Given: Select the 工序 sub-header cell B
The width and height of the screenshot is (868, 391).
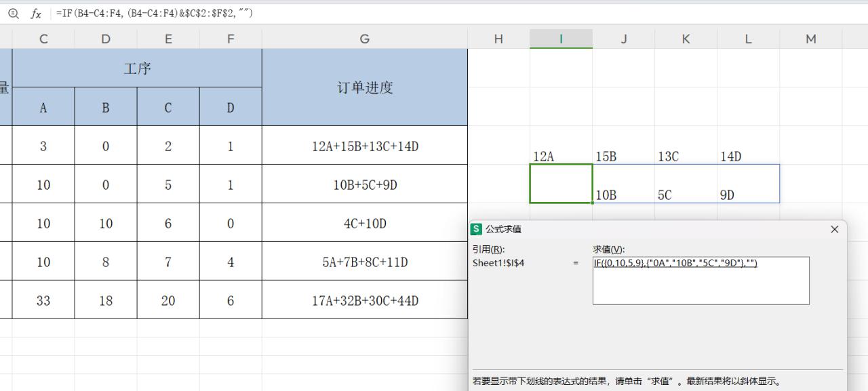Looking at the screenshot, I should (x=106, y=107).
